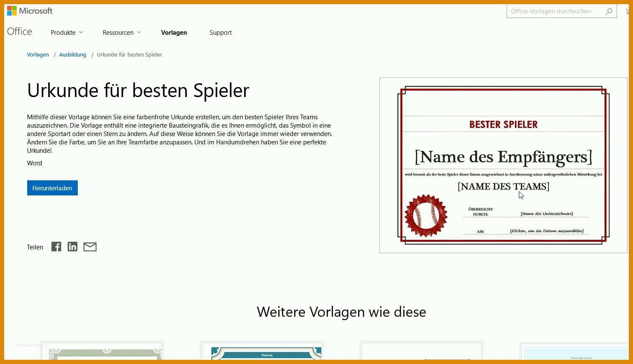
Task: Click the search magnifier icon
Action: point(609,11)
